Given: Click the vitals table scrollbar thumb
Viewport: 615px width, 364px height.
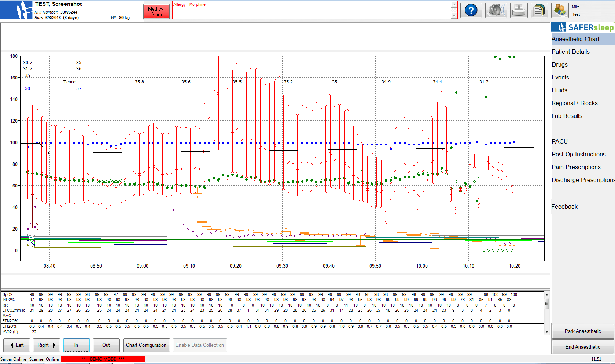Looking at the screenshot, I should 546,304.
